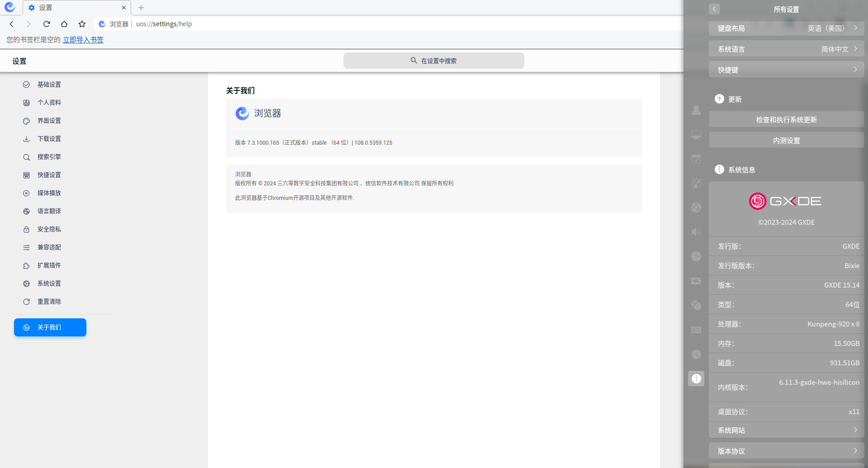Open keyboard icon in control center sidebar
Screen dimensions: 868x468
(x=696, y=330)
